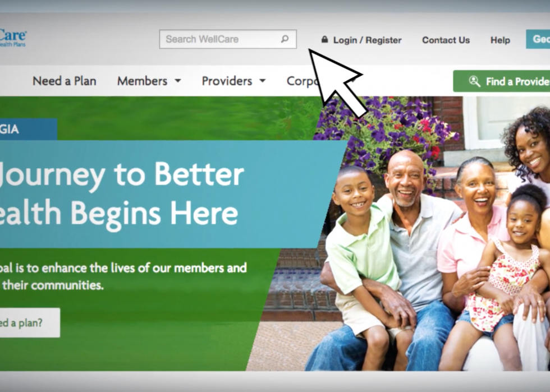Click the Journey to Better Health banner heading
This screenshot has height=392, width=550.
click(122, 193)
